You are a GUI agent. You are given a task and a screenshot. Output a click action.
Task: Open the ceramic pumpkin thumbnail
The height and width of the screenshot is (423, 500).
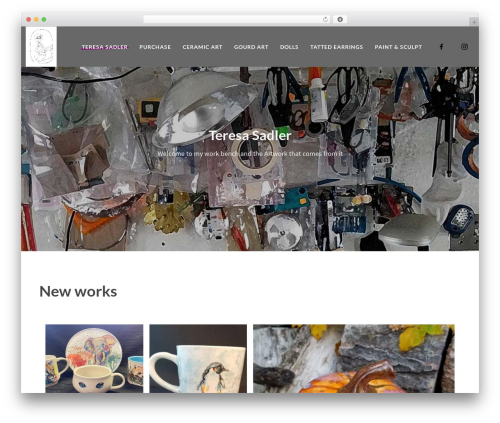[354, 358]
